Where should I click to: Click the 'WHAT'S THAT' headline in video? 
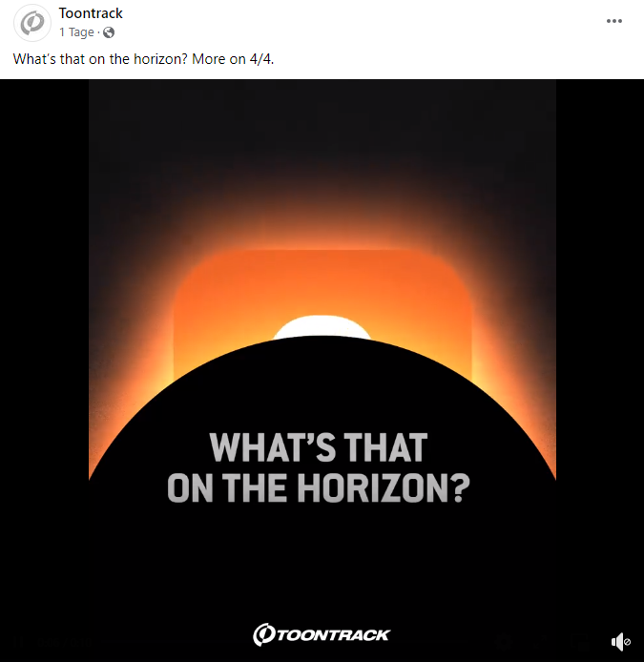click(319, 447)
